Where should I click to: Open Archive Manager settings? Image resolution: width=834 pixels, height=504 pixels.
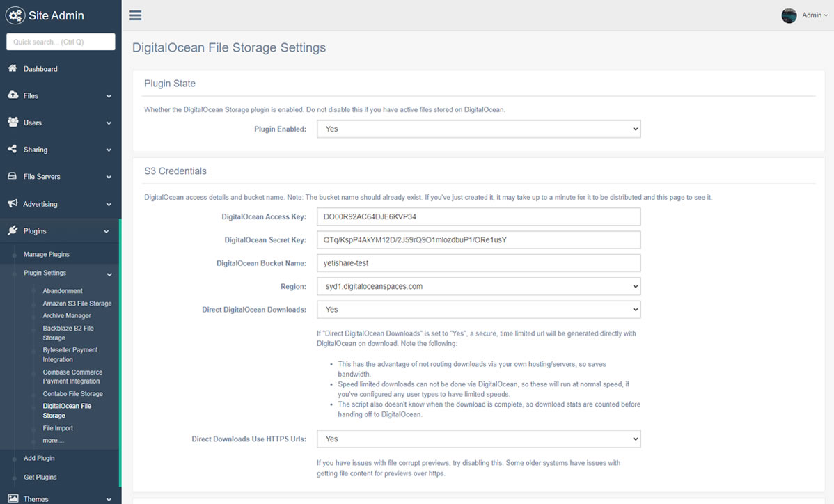67,316
